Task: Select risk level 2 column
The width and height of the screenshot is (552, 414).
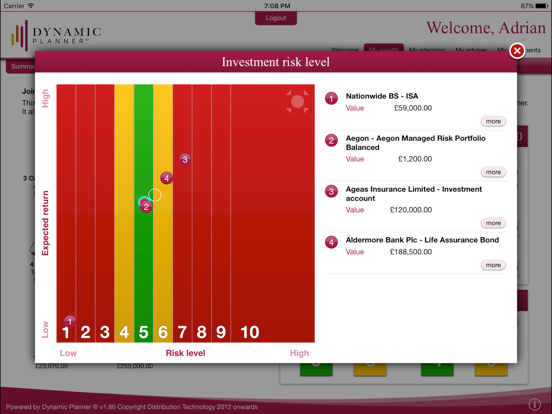Action: pos(85,213)
